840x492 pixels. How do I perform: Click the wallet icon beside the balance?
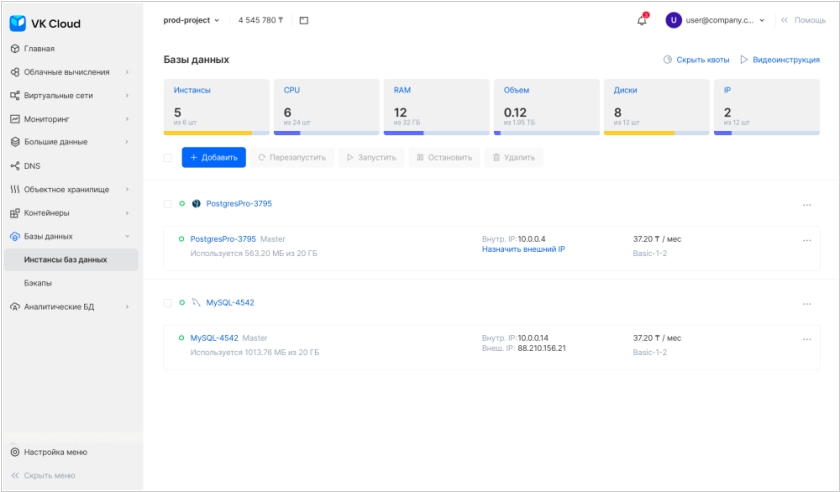click(304, 20)
